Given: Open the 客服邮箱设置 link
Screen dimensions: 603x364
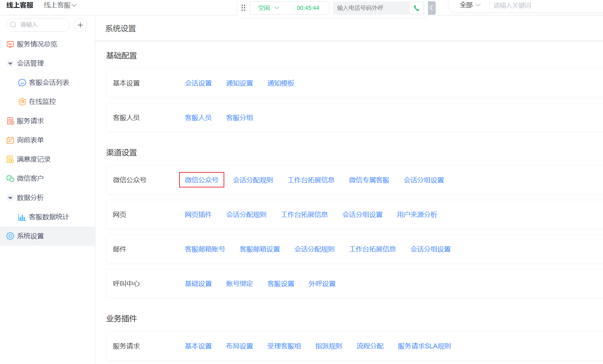Looking at the screenshot, I should click(260, 249).
